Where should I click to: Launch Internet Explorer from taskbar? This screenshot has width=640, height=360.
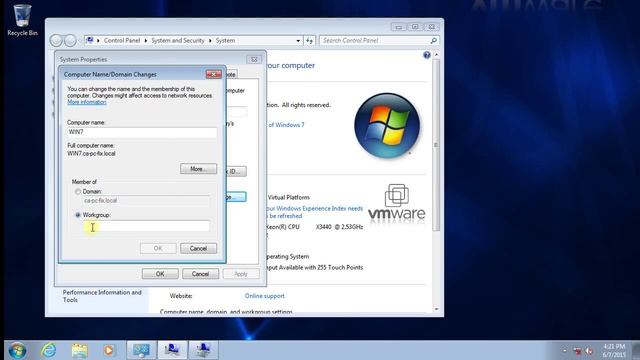pyautogui.click(x=49, y=350)
